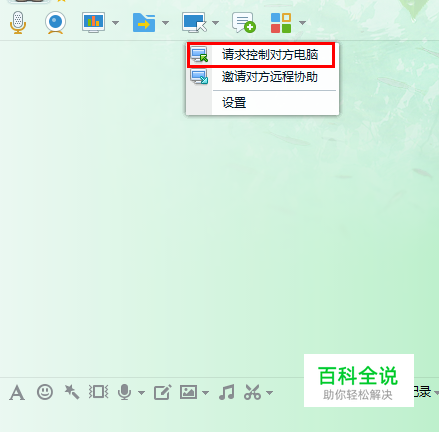Select 请求控制对方电脑 menu item
The height and width of the screenshot is (432, 439).
[261, 55]
